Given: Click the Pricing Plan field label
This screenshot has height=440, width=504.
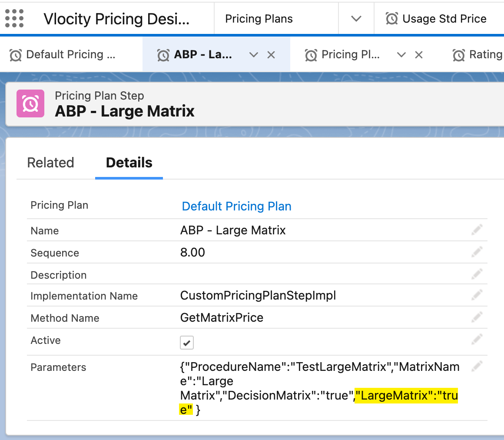Looking at the screenshot, I should 59,205.
